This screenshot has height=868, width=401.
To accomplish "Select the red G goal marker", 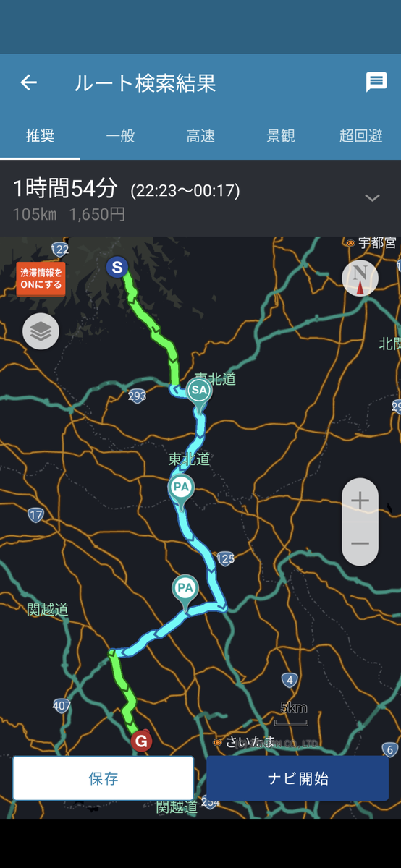I will pos(141,741).
